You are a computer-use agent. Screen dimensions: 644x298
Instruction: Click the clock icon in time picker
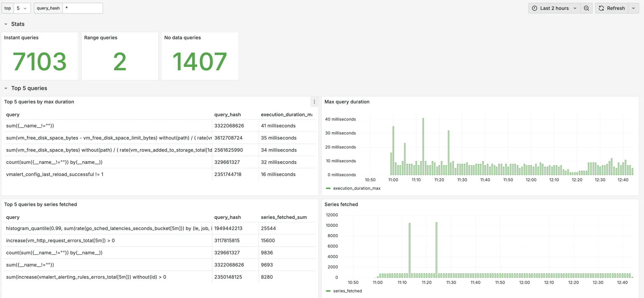click(534, 8)
